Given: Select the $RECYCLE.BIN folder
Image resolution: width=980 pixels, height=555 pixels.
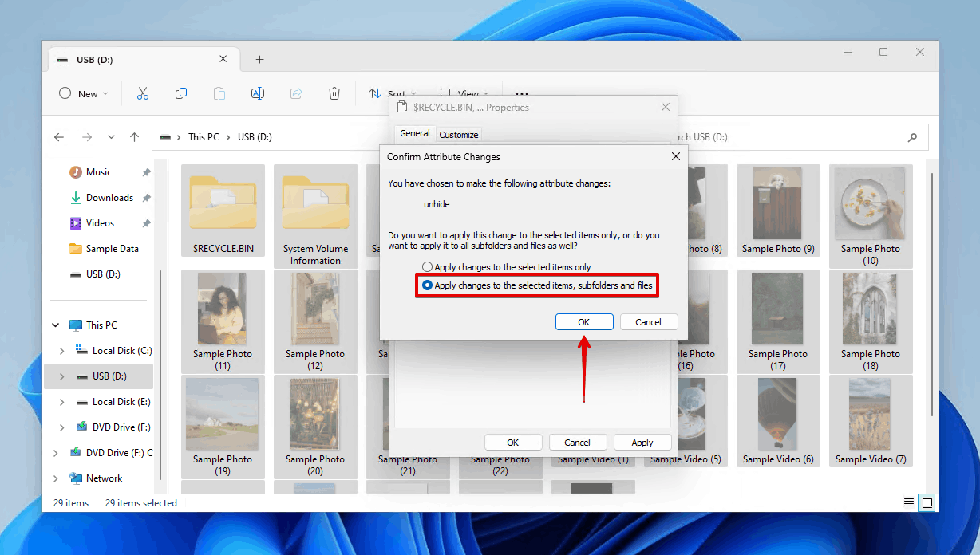Looking at the screenshot, I should click(223, 211).
